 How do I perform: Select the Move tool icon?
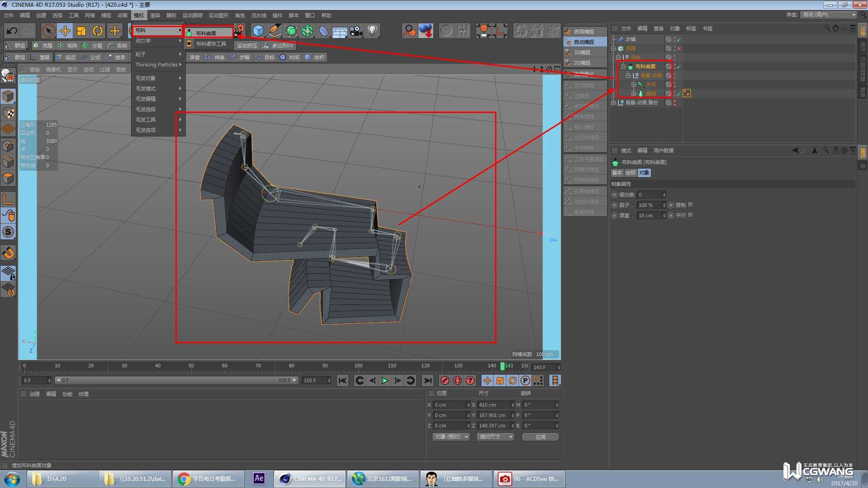[x=65, y=31]
